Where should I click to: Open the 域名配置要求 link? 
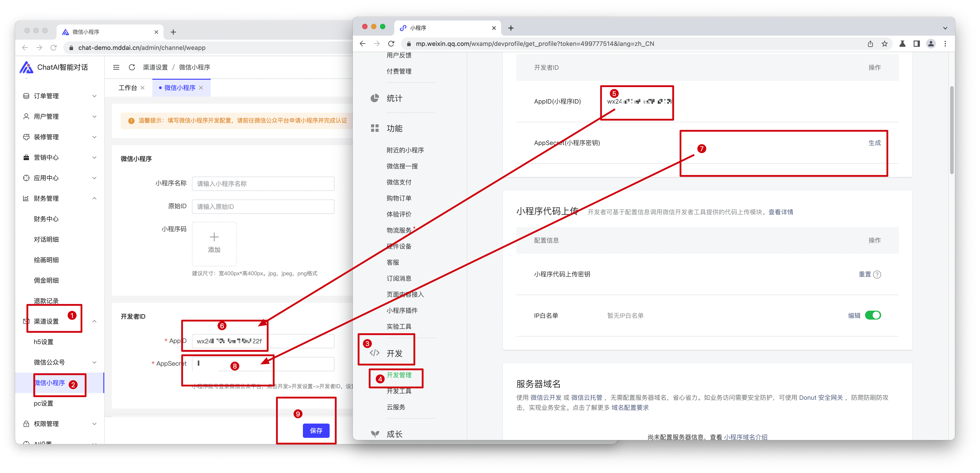coord(630,407)
